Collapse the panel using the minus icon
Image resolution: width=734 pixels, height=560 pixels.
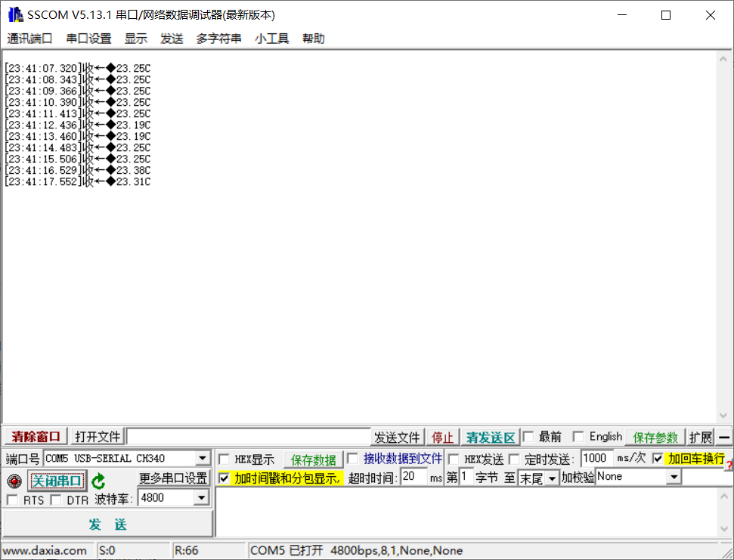tap(724, 437)
